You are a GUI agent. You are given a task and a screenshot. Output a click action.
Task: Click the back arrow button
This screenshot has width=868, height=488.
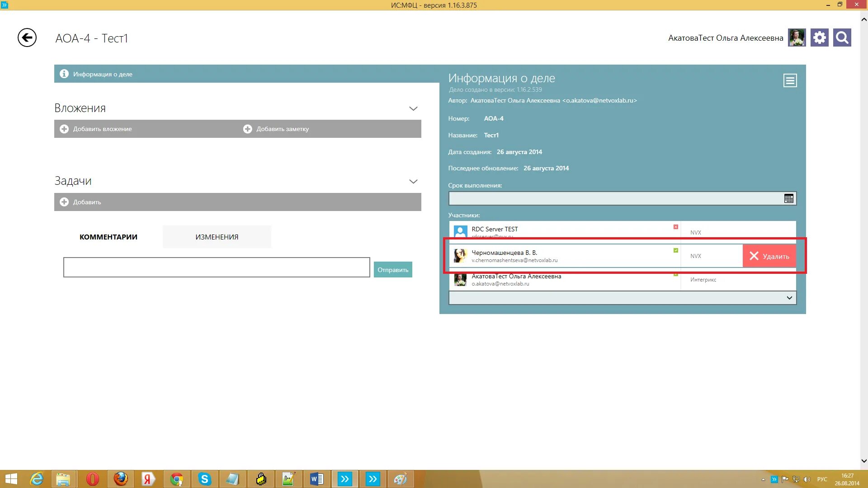pos(27,38)
